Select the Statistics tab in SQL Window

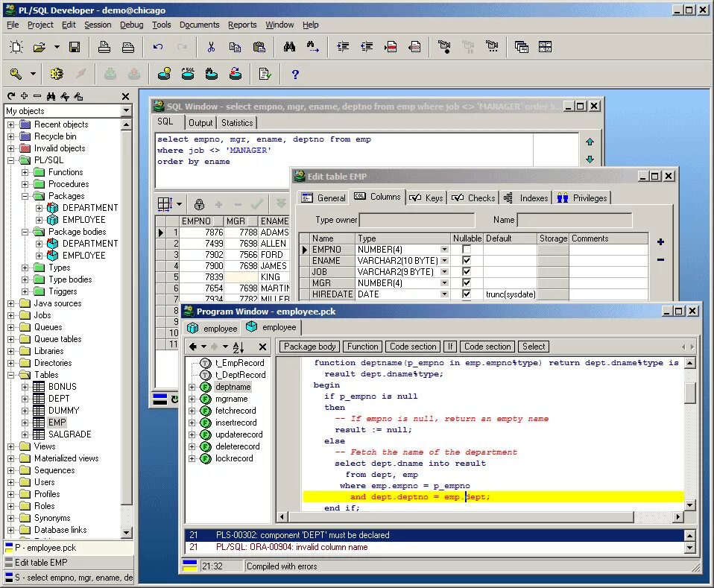pos(237,122)
